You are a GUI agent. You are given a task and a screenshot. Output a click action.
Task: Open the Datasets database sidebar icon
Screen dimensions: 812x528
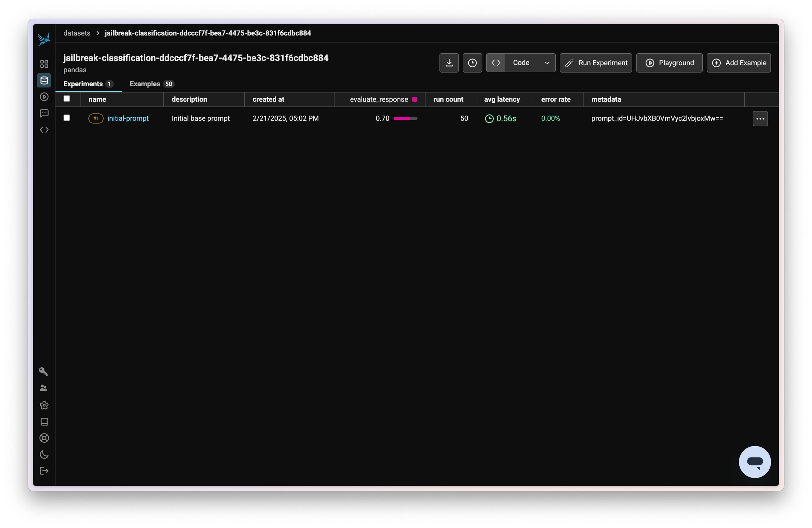point(44,80)
